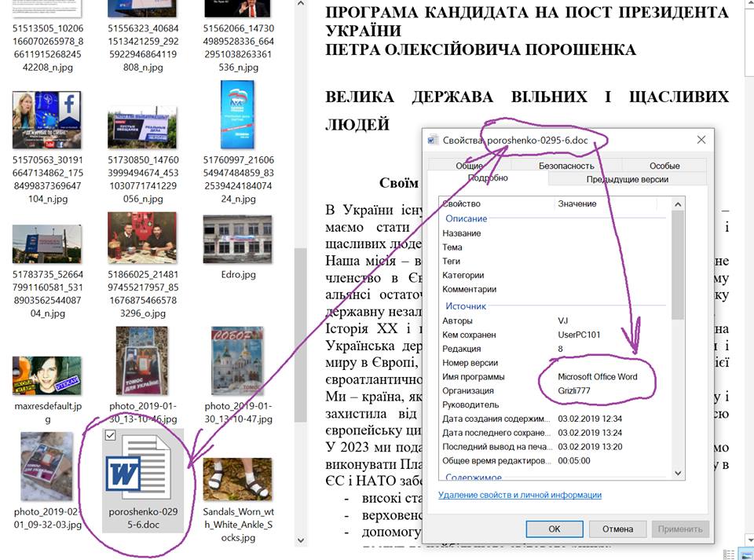Select the 51730850 billboard image thumbnail
Image resolution: width=754 pixels, height=560 pixels.
[142, 127]
